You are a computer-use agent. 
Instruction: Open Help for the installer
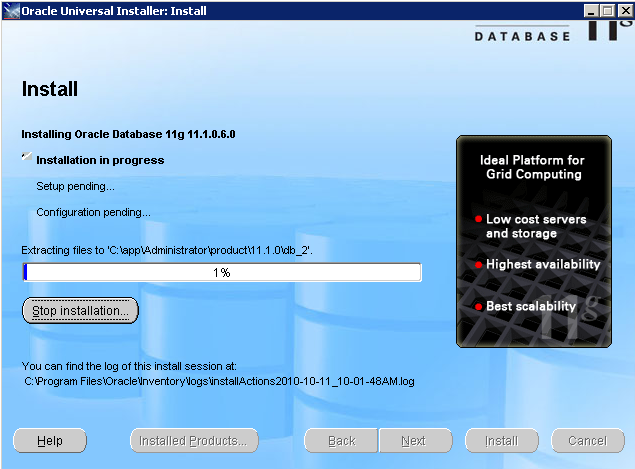(x=50, y=441)
